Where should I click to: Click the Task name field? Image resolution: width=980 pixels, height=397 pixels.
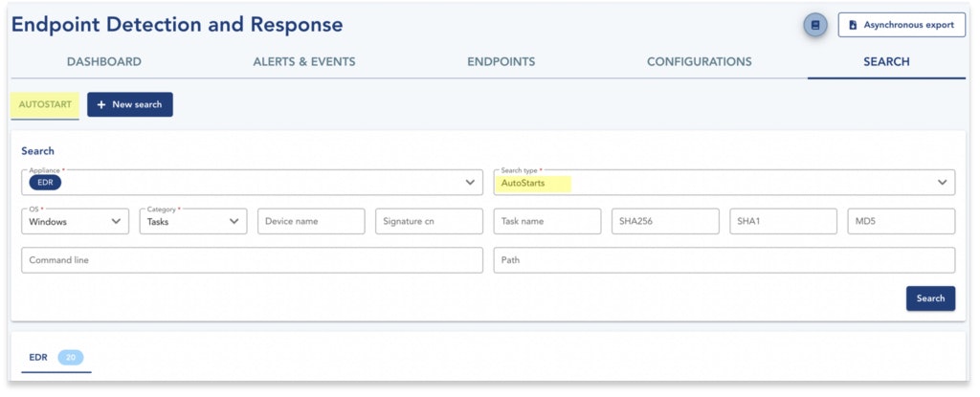546,221
